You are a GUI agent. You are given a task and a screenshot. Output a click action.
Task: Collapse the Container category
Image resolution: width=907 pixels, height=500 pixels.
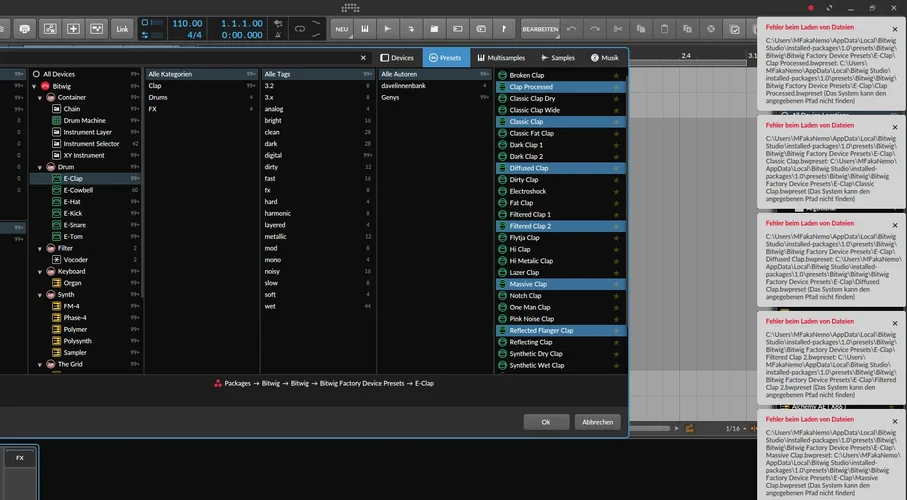[x=39, y=97]
